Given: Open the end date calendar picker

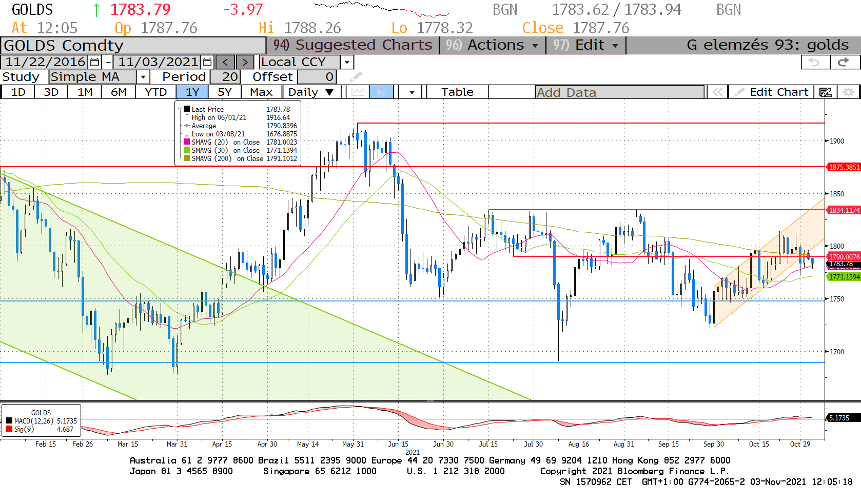Looking at the screenshot, I should [207, 62].
